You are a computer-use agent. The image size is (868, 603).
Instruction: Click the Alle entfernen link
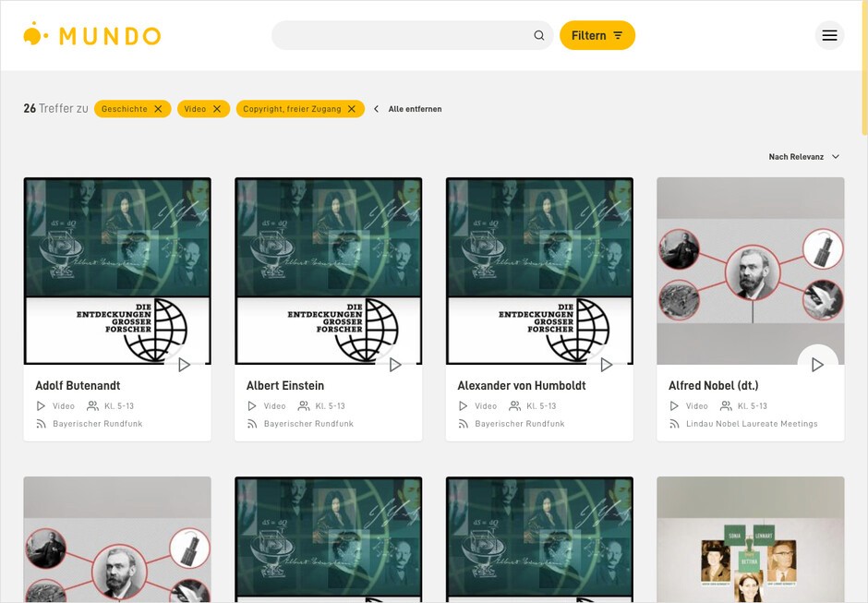pyautogui.click(x=415, y=109)
